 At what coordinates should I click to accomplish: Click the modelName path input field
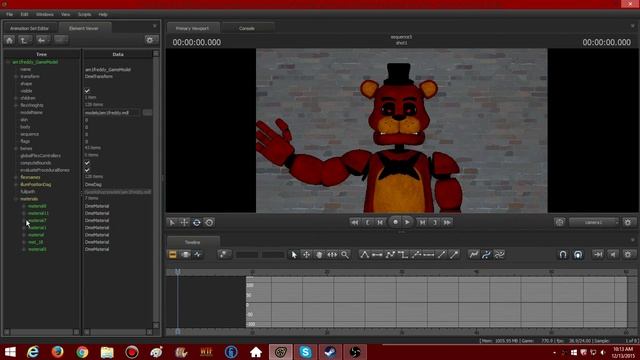[112, 113]
